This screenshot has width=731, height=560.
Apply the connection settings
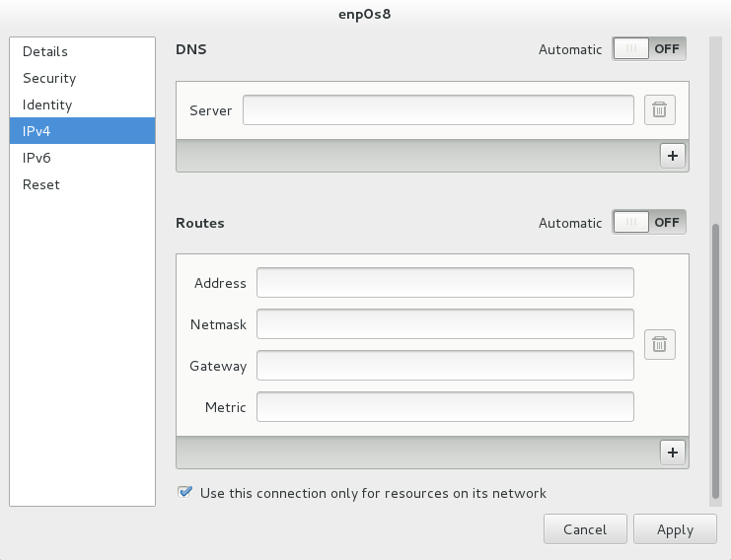click(x=675, y=529)
